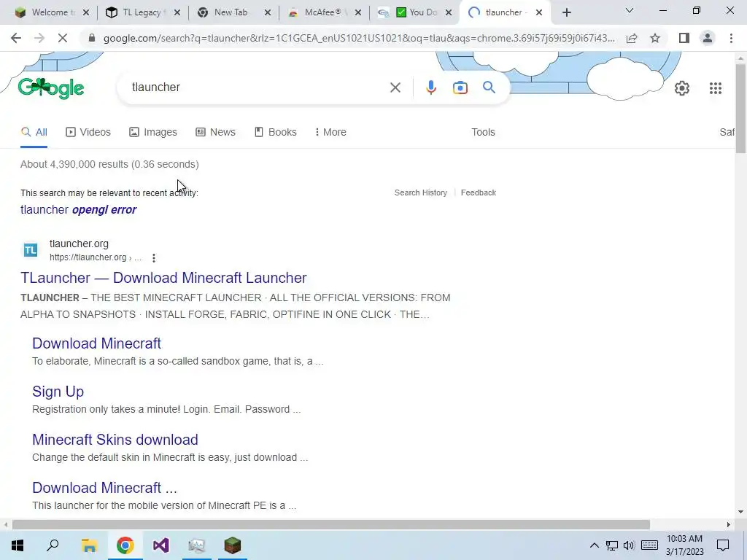747x560 pixels.
Task: Open the Download Minecraft sitelink
Action: pos(97,343)
